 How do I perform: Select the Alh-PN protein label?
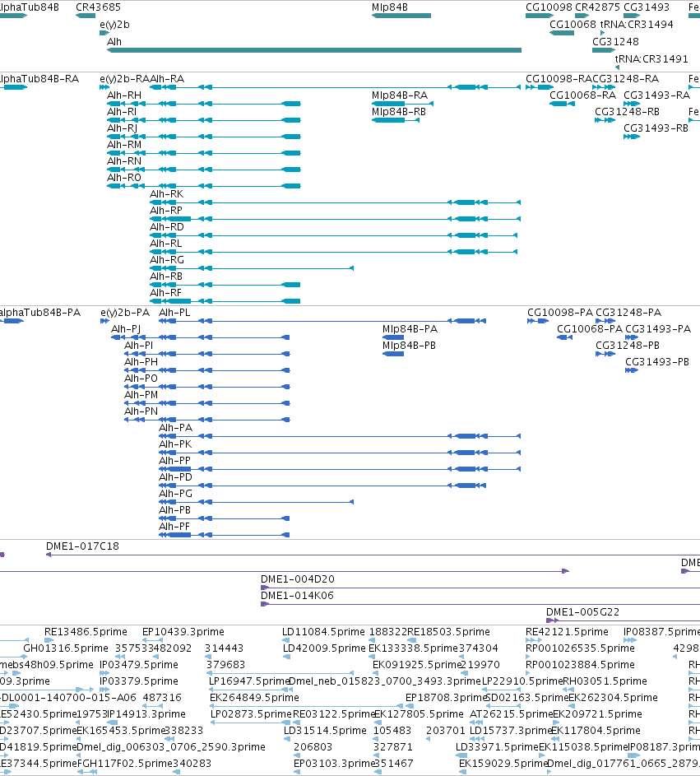[x=141, y=411]
